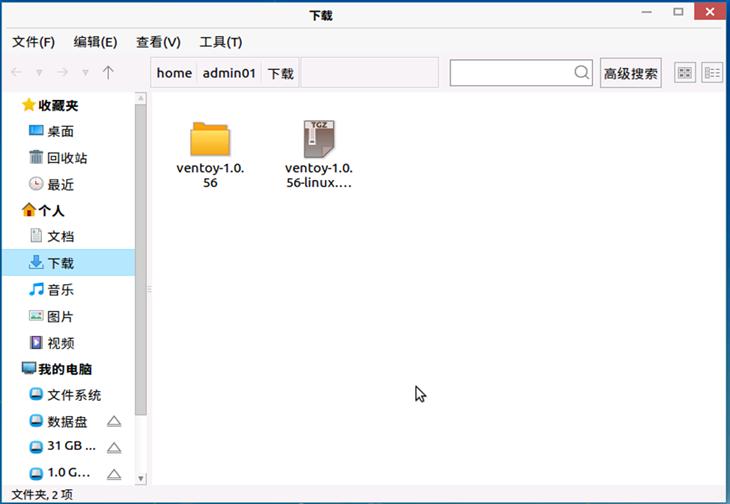Click the 回收站 trash icon in sidebar
730x504 pixels.
pyautogui.click(x=36, y=157)
